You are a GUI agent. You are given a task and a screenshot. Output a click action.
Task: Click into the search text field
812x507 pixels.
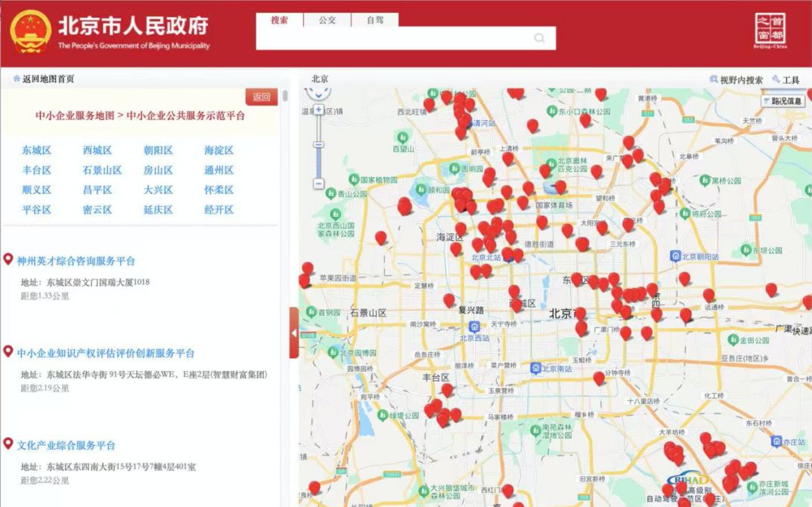point(393,39)
